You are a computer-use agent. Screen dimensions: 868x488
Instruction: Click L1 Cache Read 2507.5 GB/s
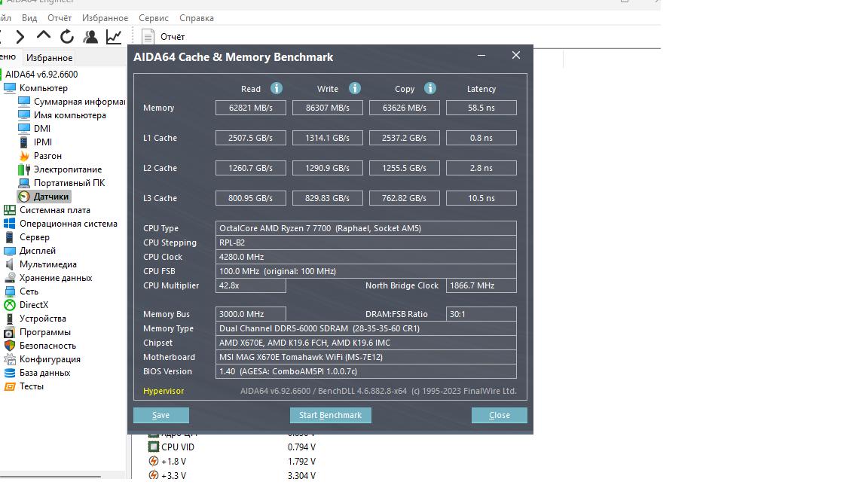251,138
